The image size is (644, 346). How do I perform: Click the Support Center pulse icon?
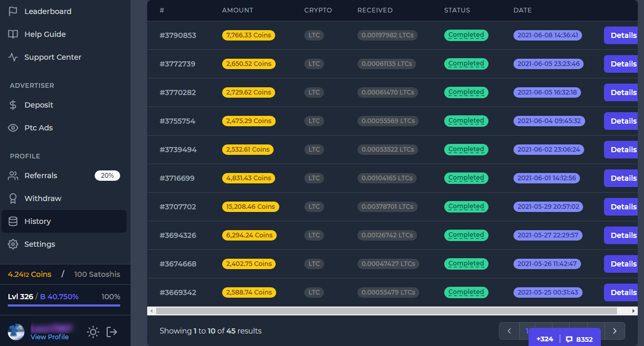[13, 57]
